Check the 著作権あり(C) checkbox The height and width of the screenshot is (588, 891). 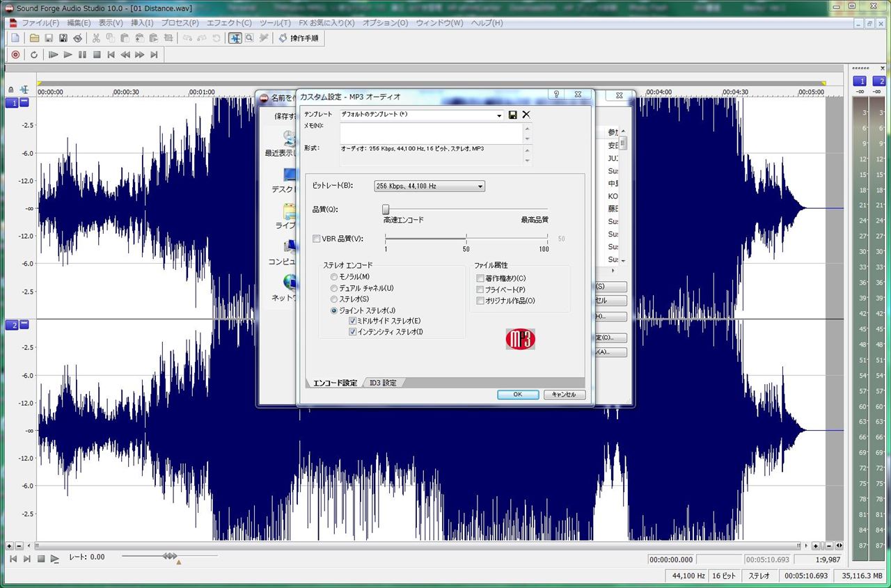[480, 278]
